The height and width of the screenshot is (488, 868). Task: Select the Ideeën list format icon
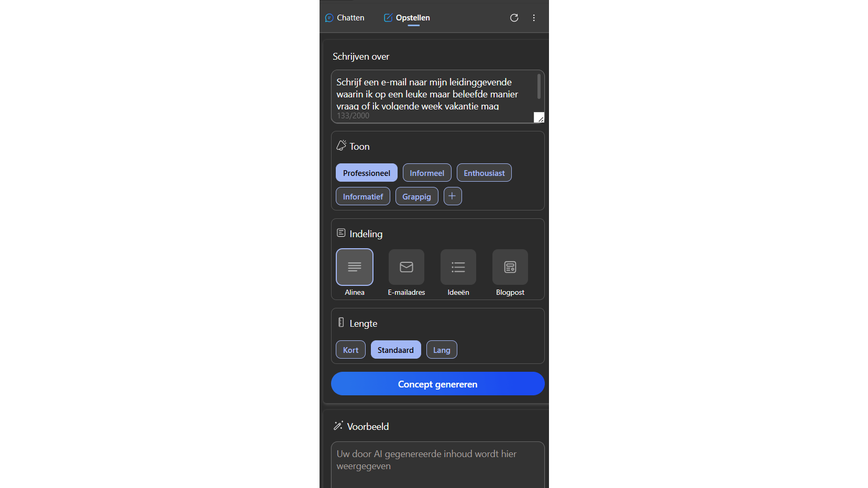(x=458, y=267)
